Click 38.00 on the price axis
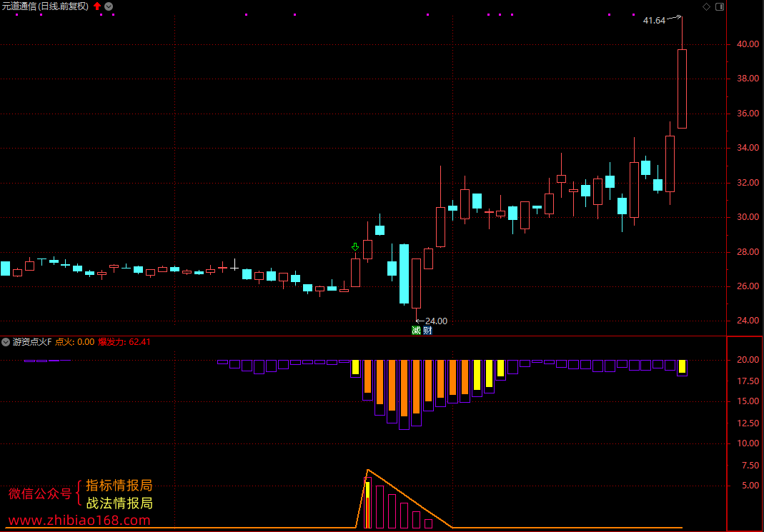Screen dimensions: 764x532 click(748, 79)
